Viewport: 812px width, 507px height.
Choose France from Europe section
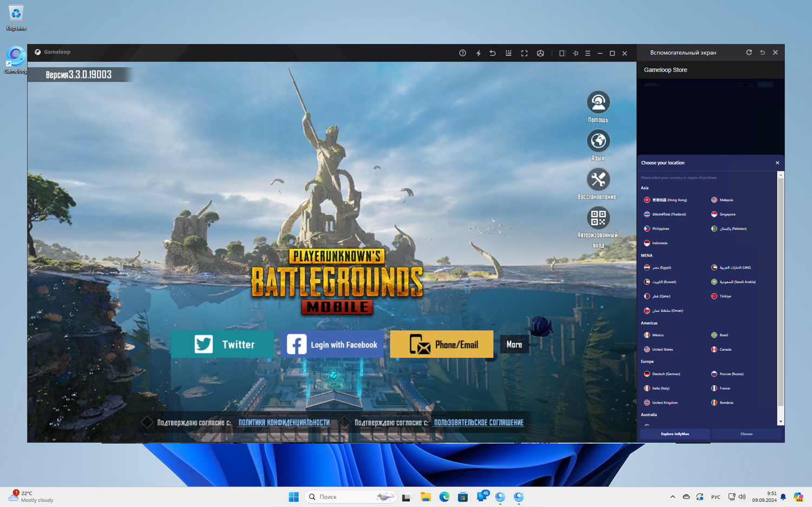pyautogui.click(x=721, y=389)
